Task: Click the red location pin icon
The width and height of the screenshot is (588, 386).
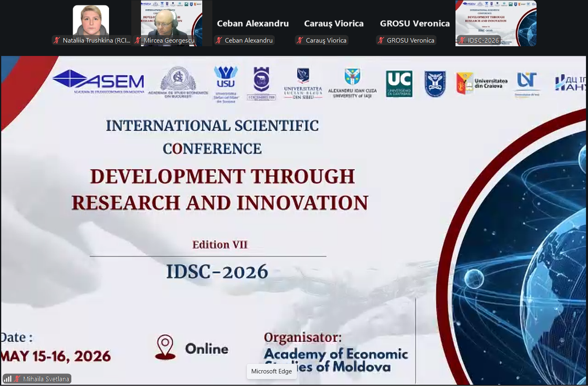Action: point(165,347)
